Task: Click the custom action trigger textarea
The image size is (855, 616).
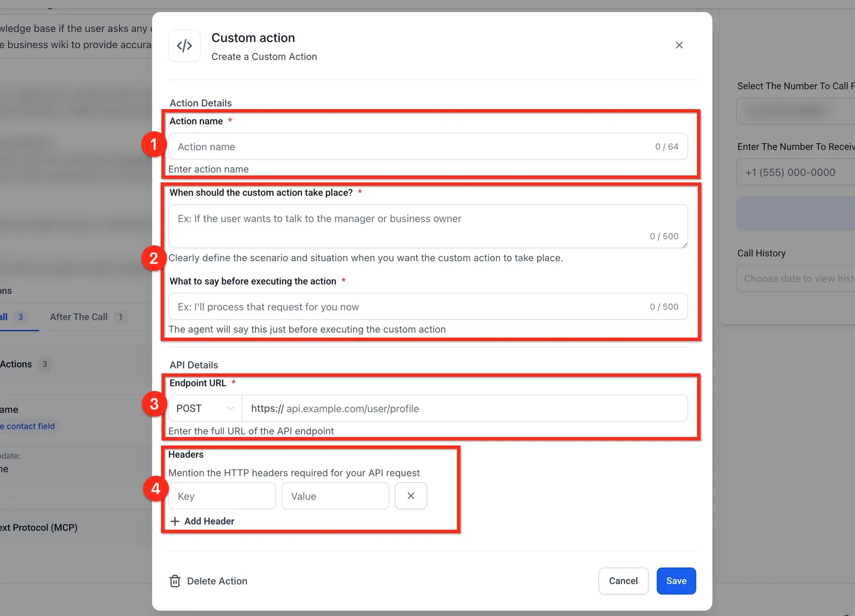Action: (428, 226)
